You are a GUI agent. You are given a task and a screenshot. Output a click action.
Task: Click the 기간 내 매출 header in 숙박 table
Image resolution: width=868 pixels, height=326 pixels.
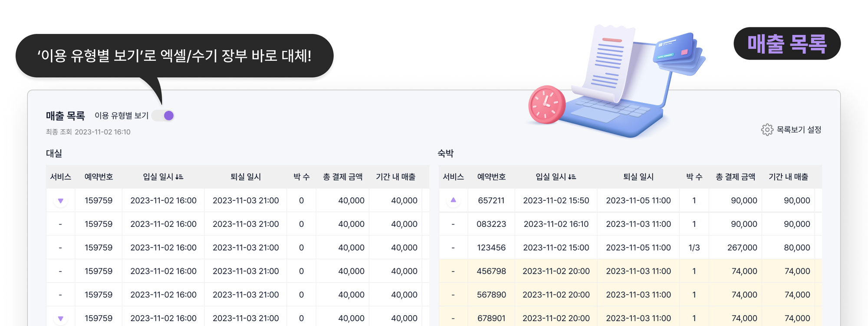[x=788, y=177]
